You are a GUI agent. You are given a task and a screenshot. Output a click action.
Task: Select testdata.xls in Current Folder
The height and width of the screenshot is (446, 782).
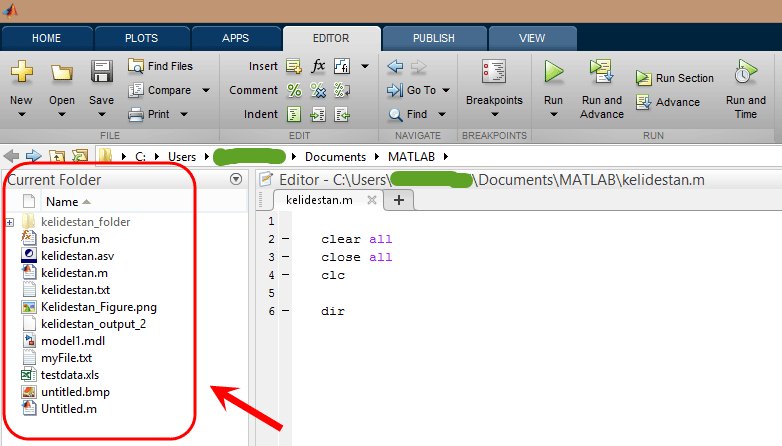tap(70, 375)
